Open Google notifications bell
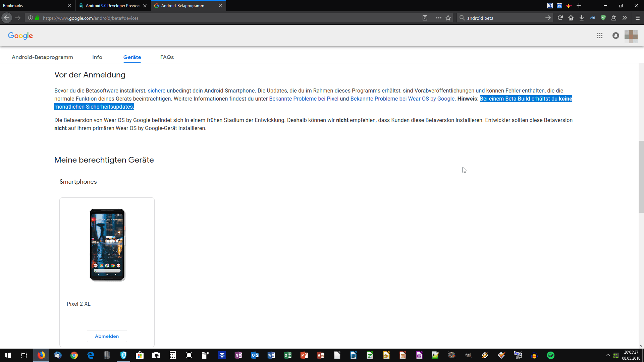The width and height of the screenshot is (644, 362). coord(615,36)
